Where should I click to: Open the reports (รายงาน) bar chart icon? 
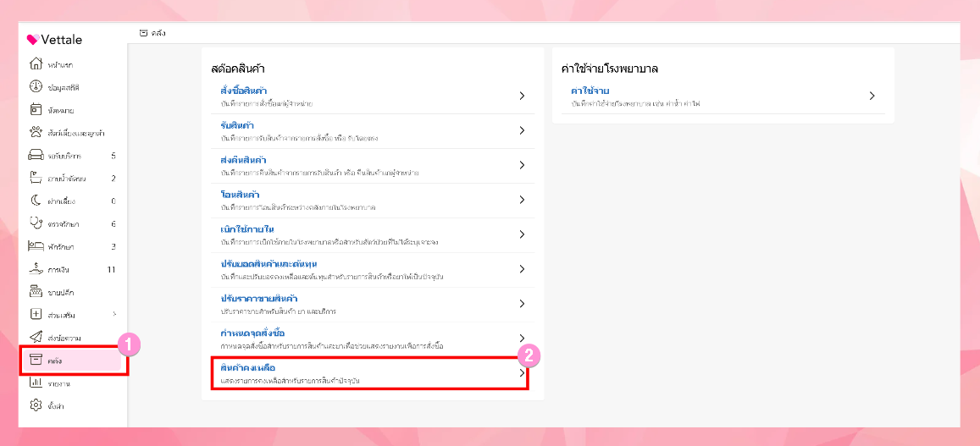tap(36, 383)
